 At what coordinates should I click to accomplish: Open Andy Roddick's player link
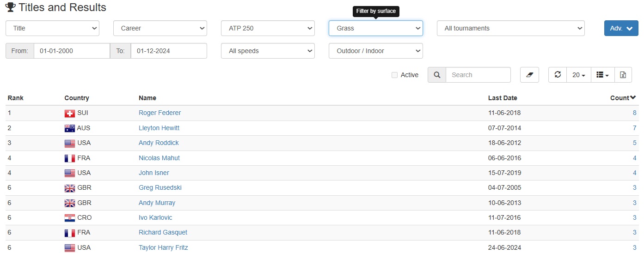point(159,143)
